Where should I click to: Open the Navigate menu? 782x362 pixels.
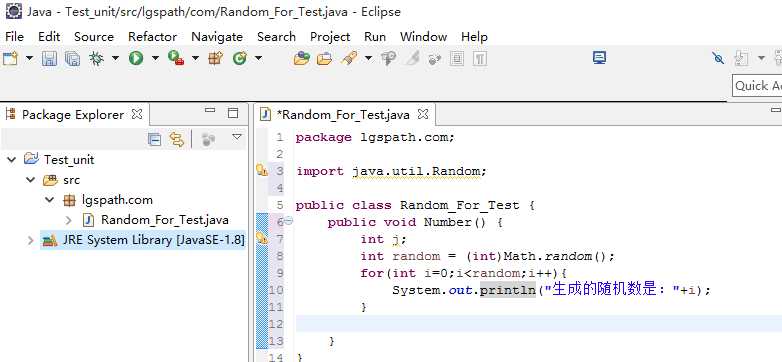[x=217, y=36]
